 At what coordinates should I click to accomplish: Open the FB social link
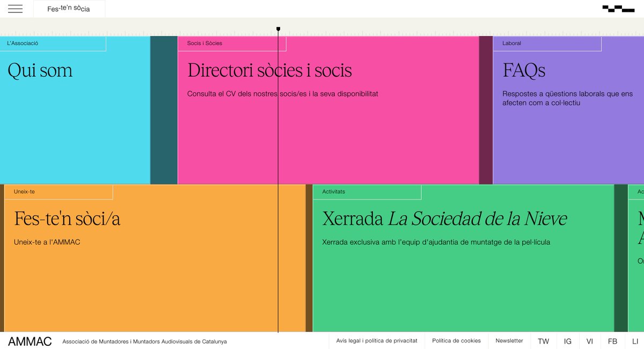[x=612, y=341]
